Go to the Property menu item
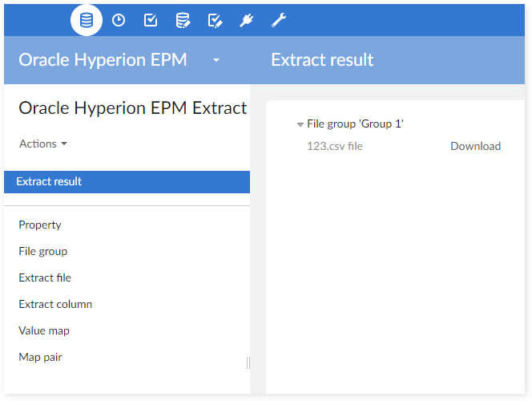The width and height of the screenshot is (532, 401). tap(40, 225)
